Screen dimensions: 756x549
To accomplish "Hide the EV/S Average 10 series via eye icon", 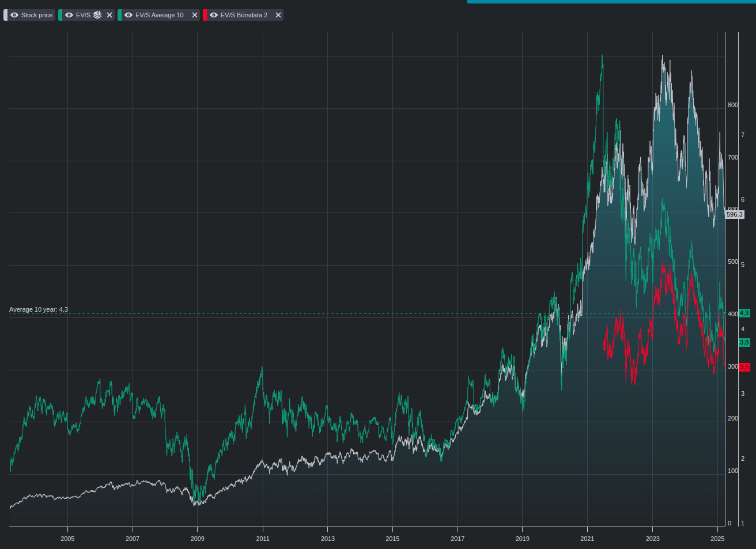I will 128,15.
